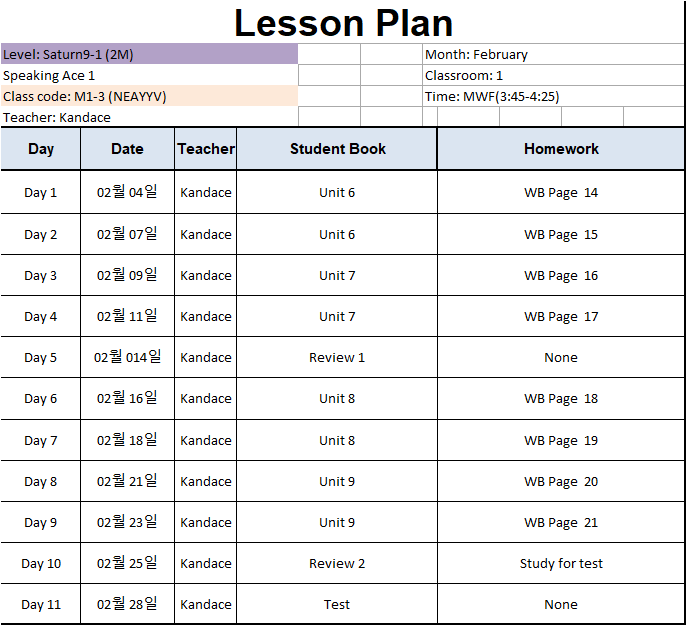Select the Time: MWF(3:45-4:25) cell
The image size is (686, 625).
(x=553, y=96)
